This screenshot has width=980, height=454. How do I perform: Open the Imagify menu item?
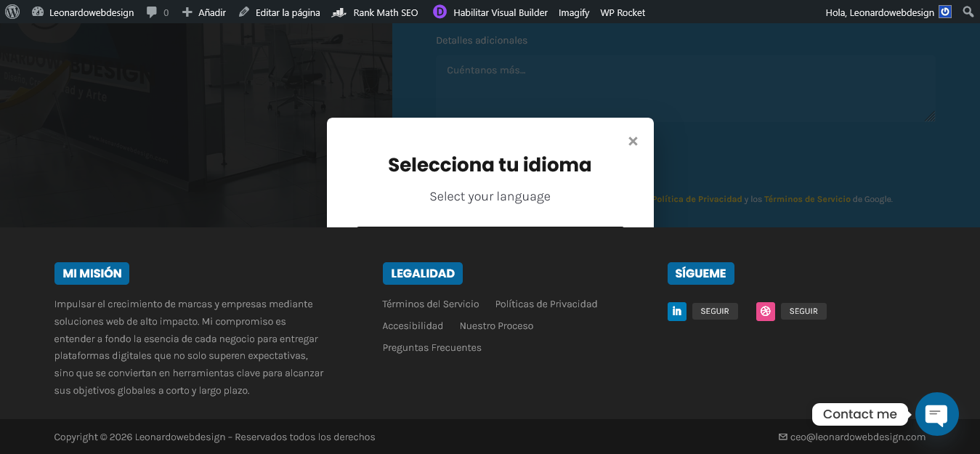pos(574,12)
